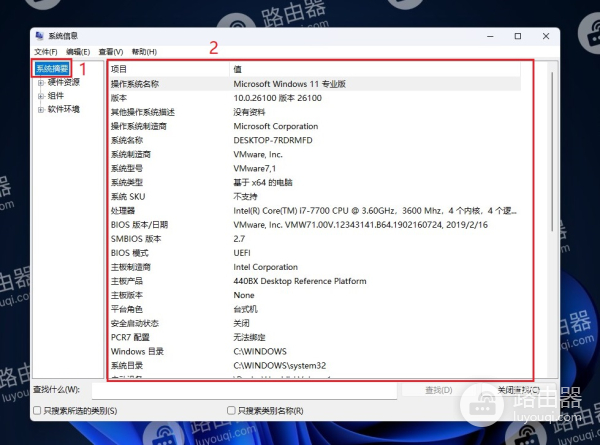600x445 pixels.
Task: Select the Microsoft Corporation value
Action: pos(276,126)
